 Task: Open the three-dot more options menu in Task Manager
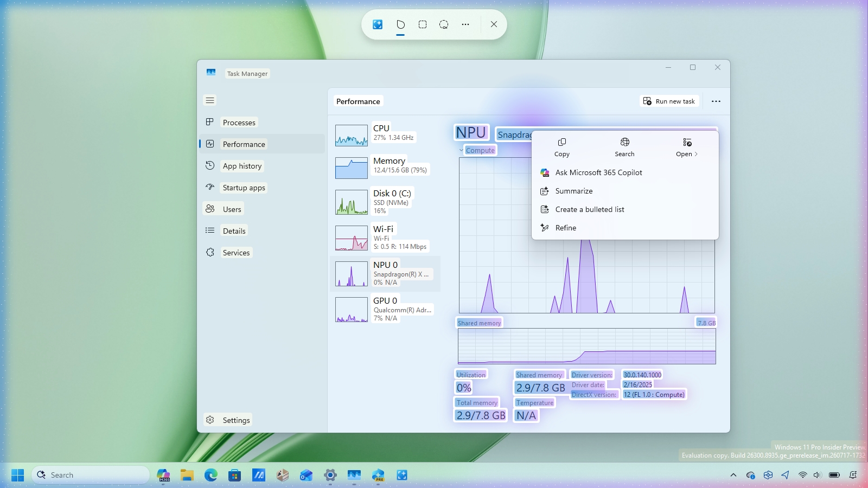click(x=716, y=101)
